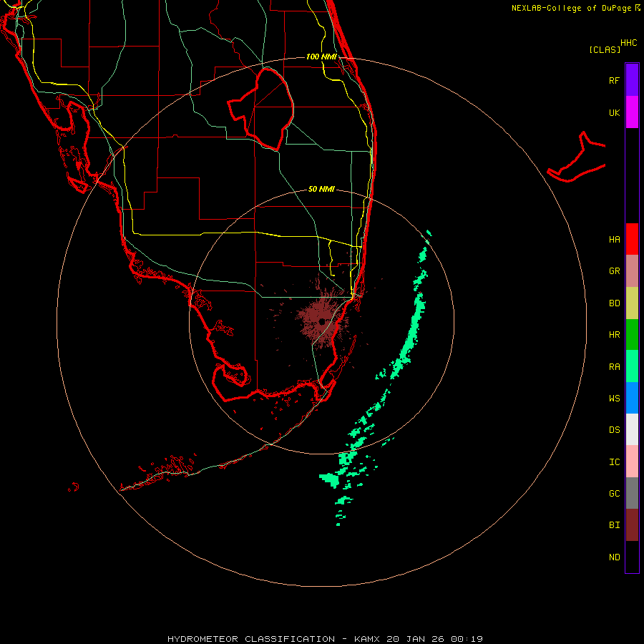
Task: Click the 'HR' legend label
Action: [x=614, y=335]
